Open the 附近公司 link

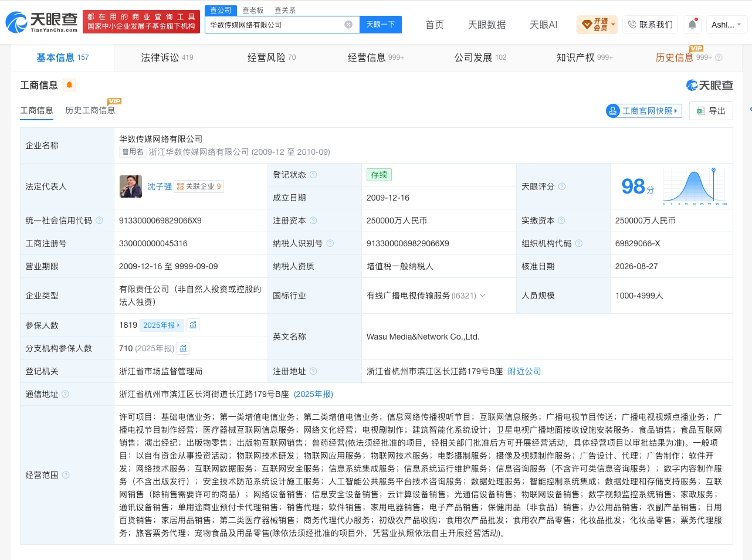524,371
